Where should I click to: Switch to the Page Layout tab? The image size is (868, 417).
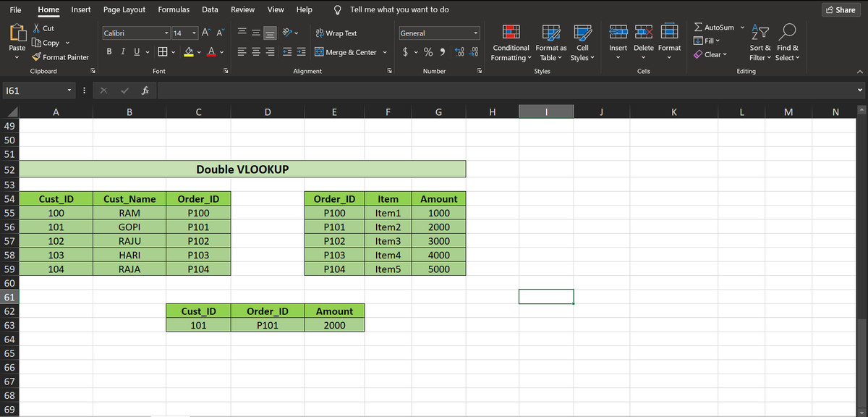124,9
